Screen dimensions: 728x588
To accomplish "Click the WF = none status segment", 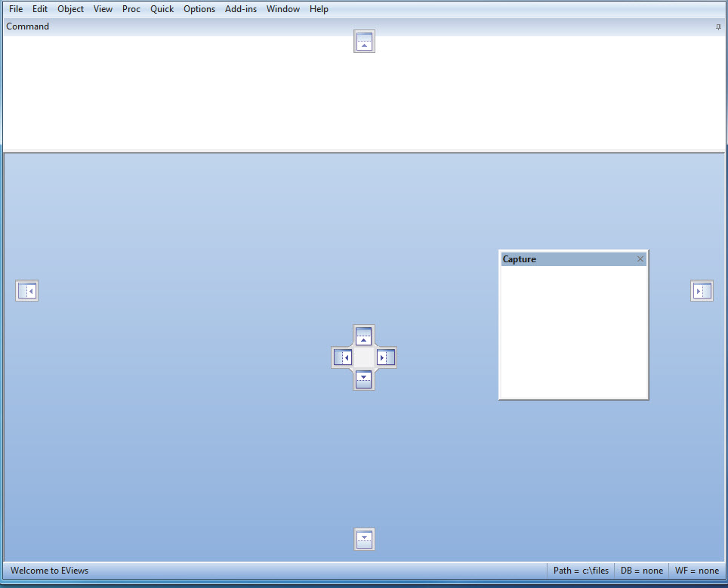I will [x=696, y=570].
